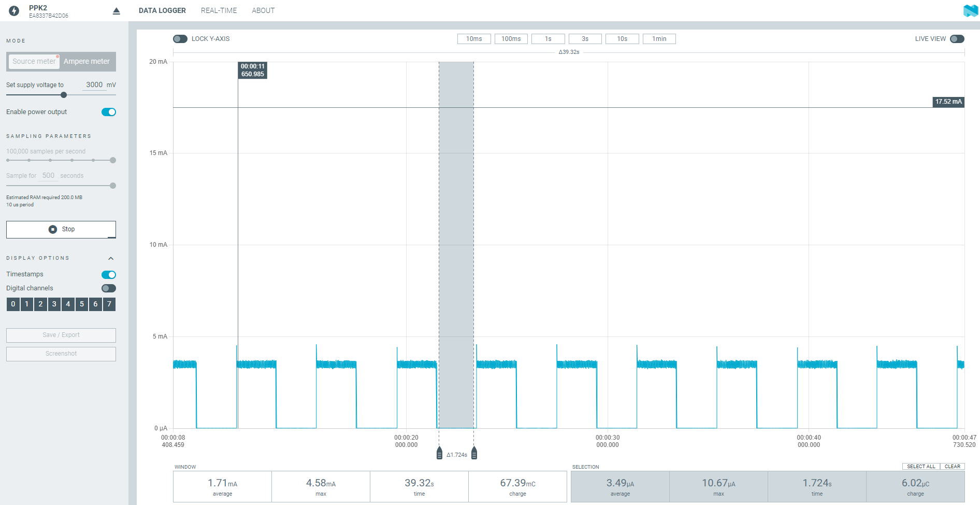
Task: Click the Nordic Semiconductor logo icon
Action: 970,10
